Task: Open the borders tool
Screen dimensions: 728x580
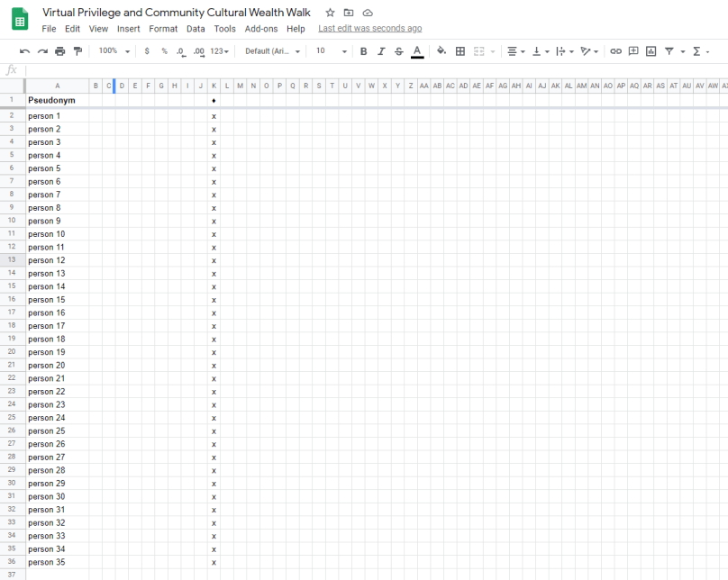Action: (460, 51)
